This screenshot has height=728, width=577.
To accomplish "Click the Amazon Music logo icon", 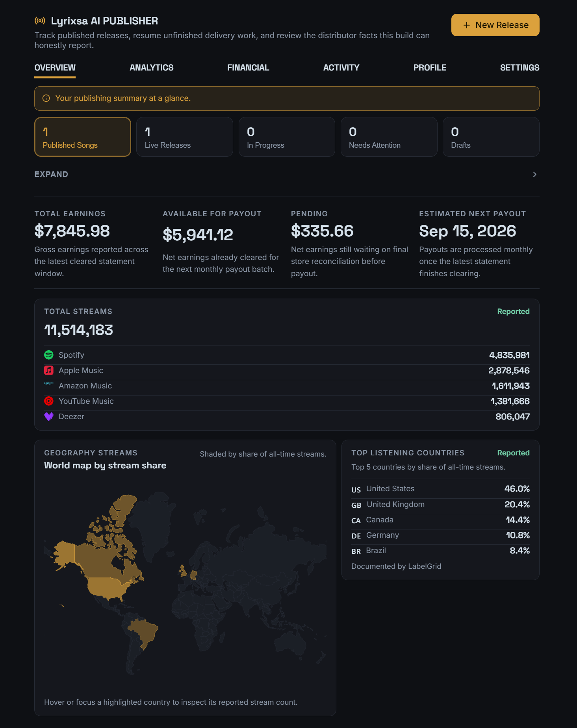I will click(49, 383).
